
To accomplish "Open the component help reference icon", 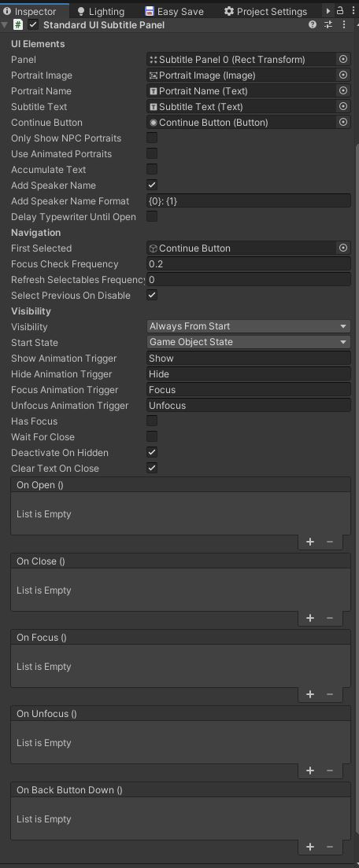I will (313, 25).
